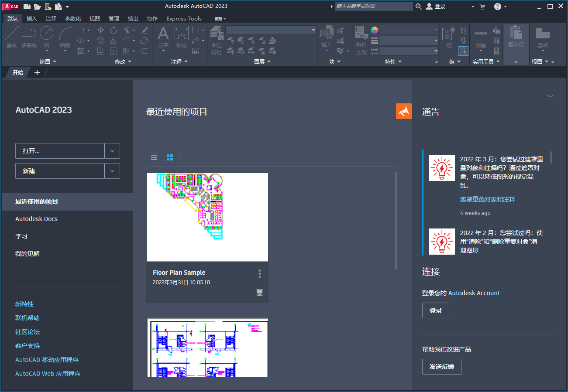Switch recent projects to grid view
Image resolution: width=568 pixels, height=392 pixels.
pos(169,157)
